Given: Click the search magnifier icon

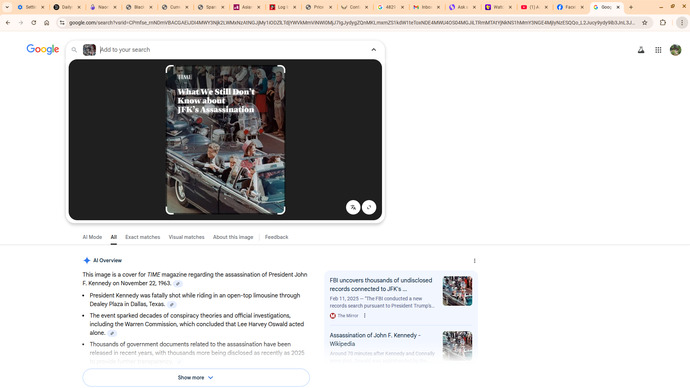Looking at the screenshot, I should [x=74, y=50].
